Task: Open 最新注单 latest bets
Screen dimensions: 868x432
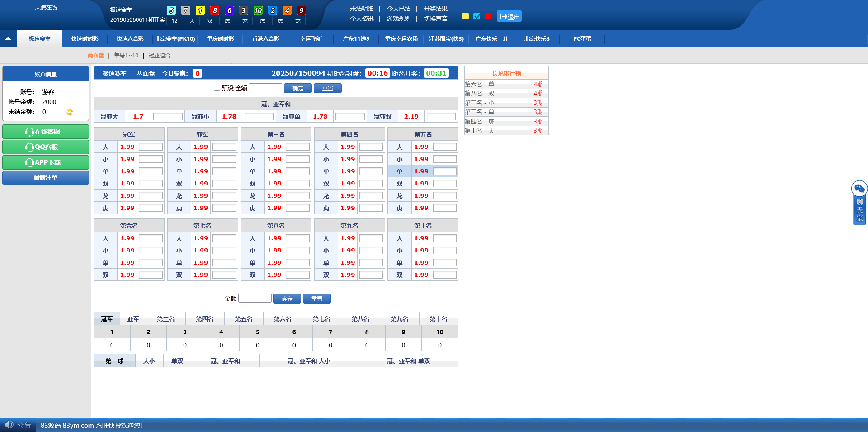Action: point(46,177)
